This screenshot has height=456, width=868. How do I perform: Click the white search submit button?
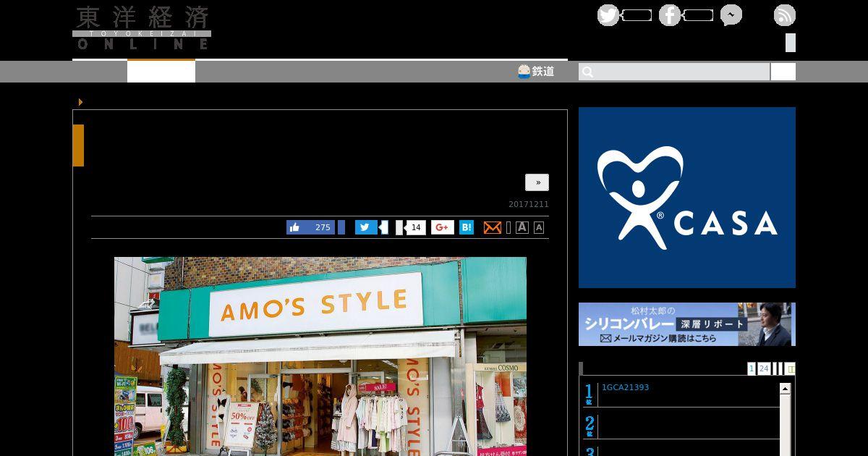(x=783, y=72)
